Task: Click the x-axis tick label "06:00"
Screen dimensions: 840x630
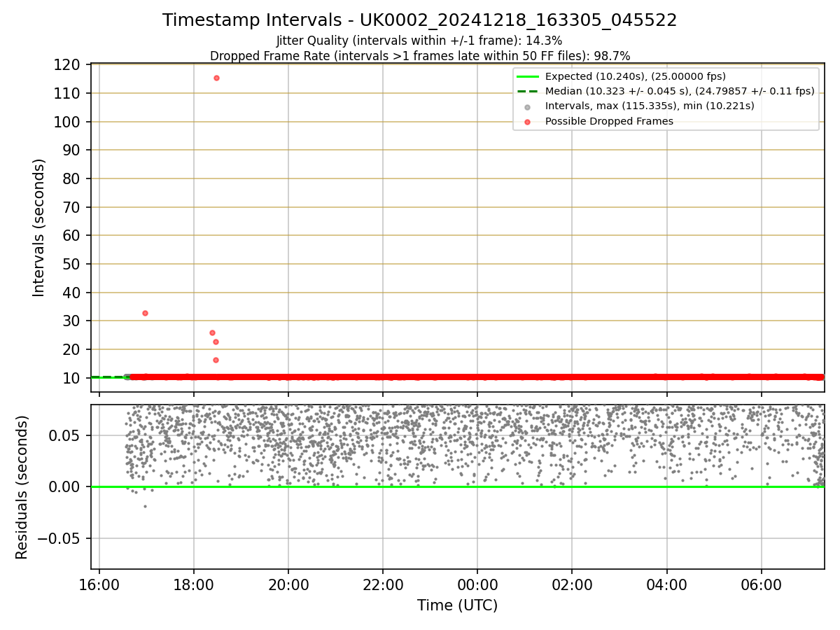Action: pos(761,584)
